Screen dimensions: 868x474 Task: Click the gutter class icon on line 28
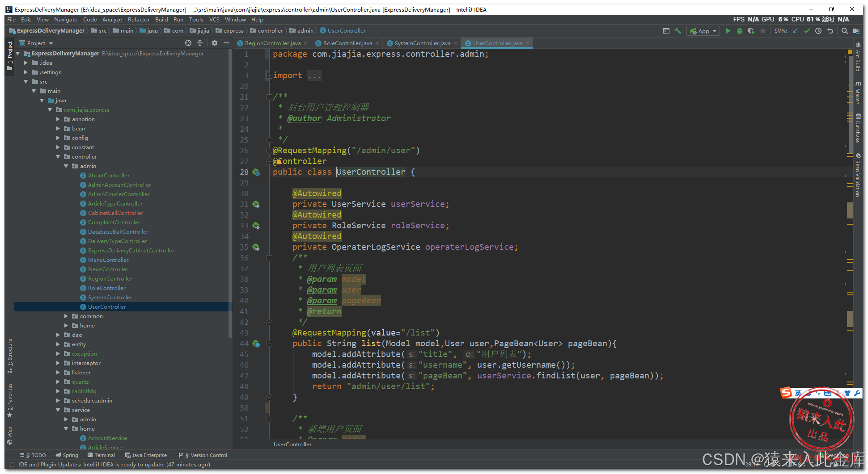256,172
